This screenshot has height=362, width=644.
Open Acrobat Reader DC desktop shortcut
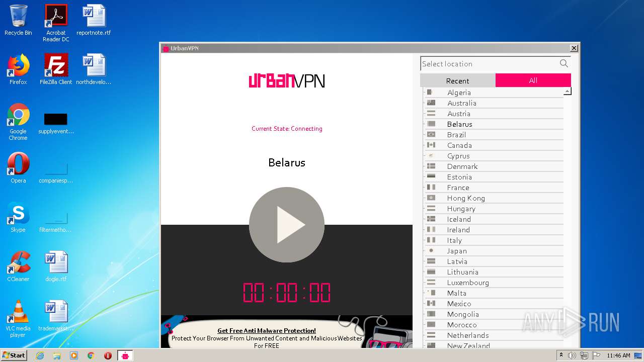[56, 23]
